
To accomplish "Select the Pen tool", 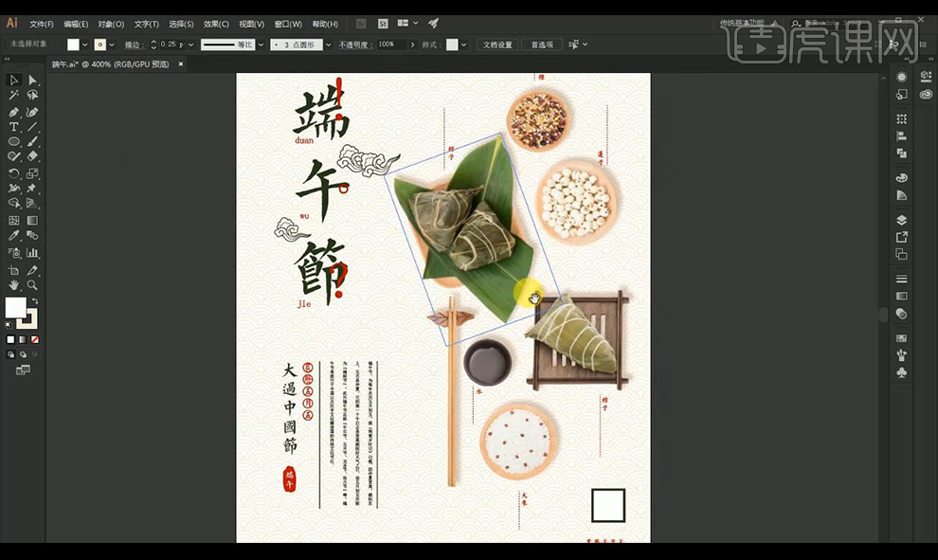I will pyautogui.click(x=14, y=112).
